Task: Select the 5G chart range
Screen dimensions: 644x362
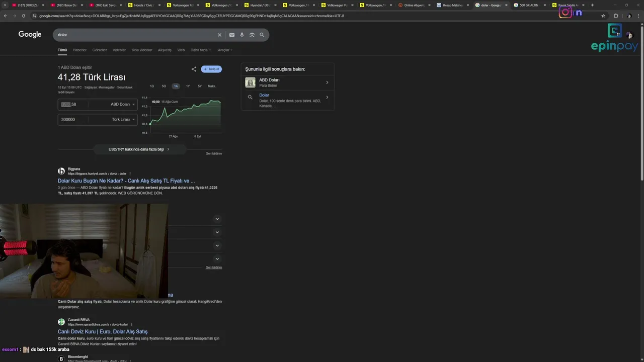Action: (x=164, y=86)
